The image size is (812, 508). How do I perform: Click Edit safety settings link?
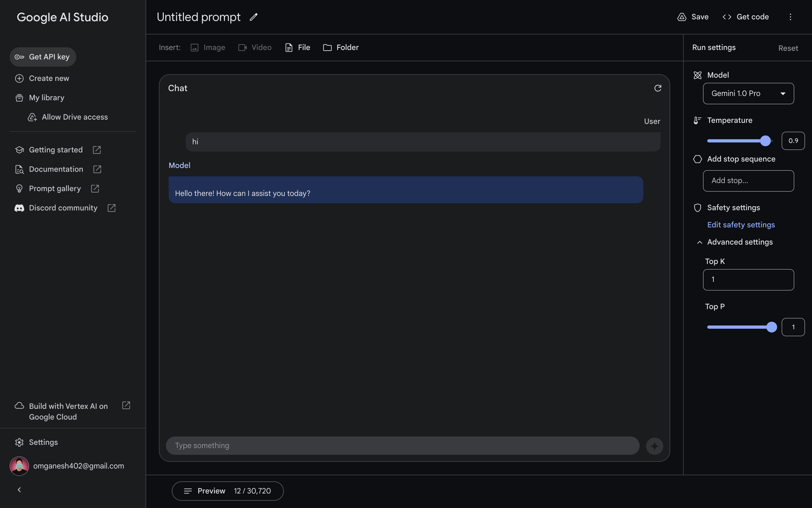point(741,225)
